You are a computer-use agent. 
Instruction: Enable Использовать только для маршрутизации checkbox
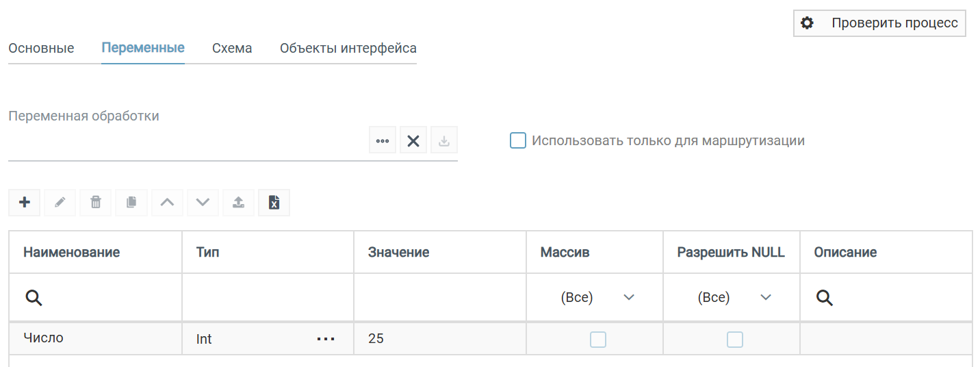(518, 140)
